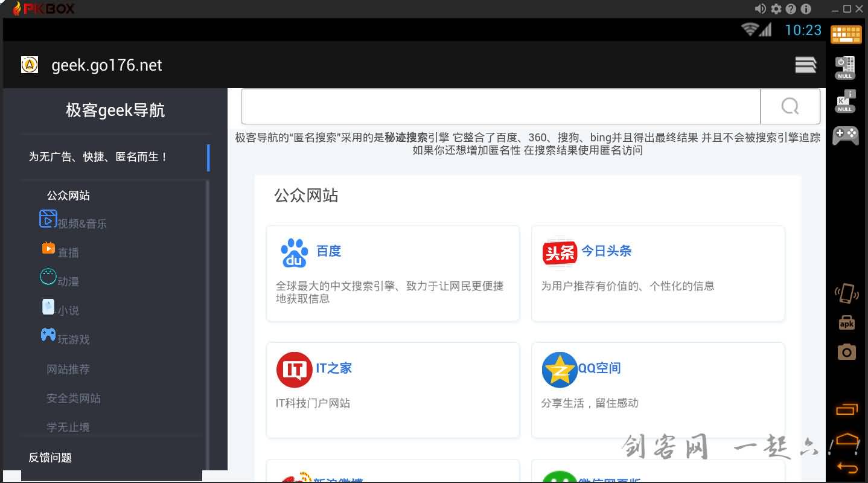Select 安全类网站 in the sidebar
The width and height of the screenshot is (868, 483).
[74, 398]
